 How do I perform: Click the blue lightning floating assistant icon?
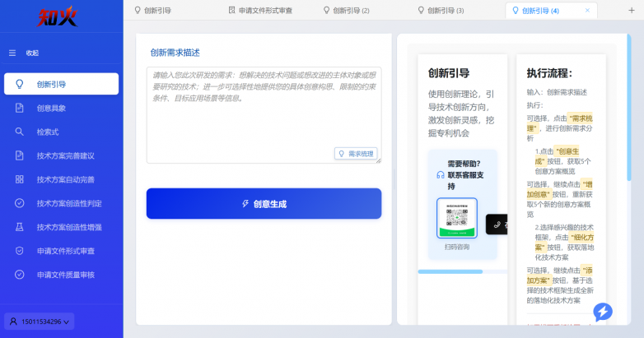point(603,312)
